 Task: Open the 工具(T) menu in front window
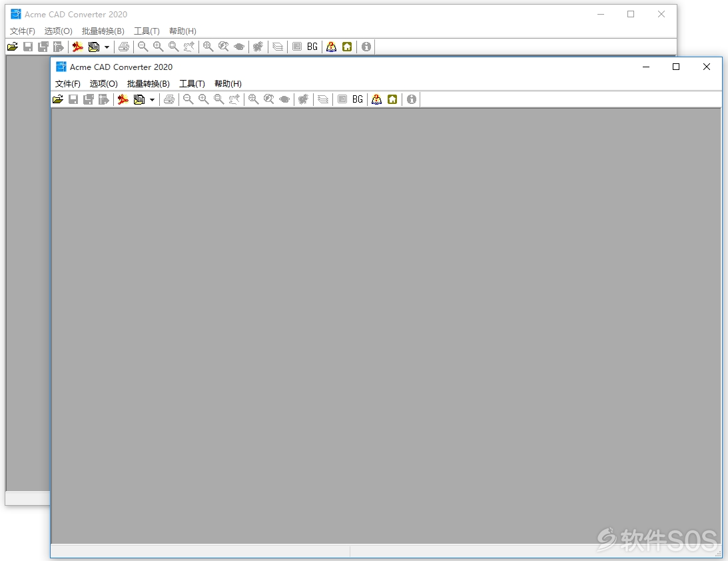(x=192, y=83)
